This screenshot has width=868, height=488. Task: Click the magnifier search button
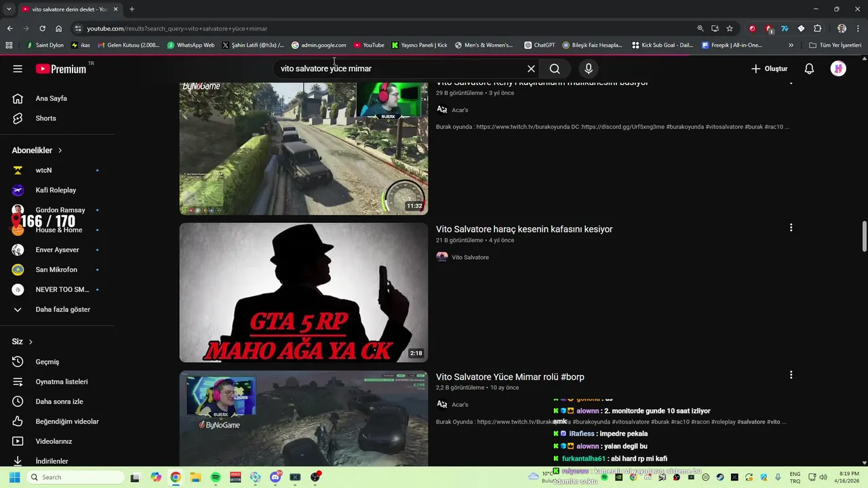pyautogui.click(x=555, y=68)
